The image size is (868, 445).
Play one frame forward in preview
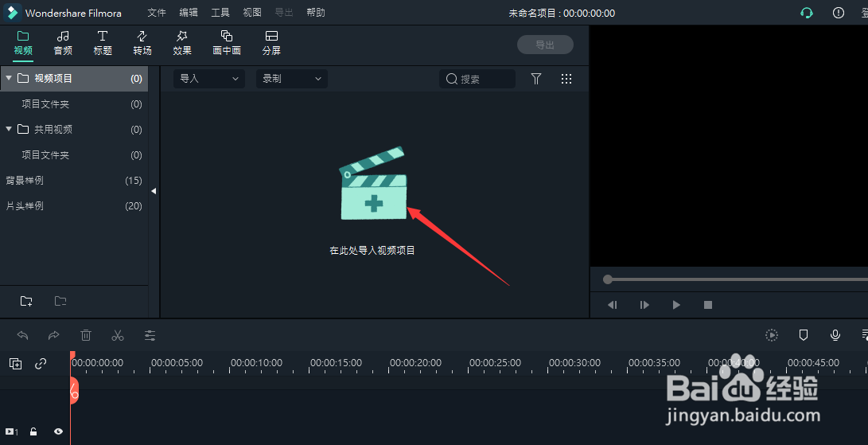pyautogui.click(x=644, y=305)
